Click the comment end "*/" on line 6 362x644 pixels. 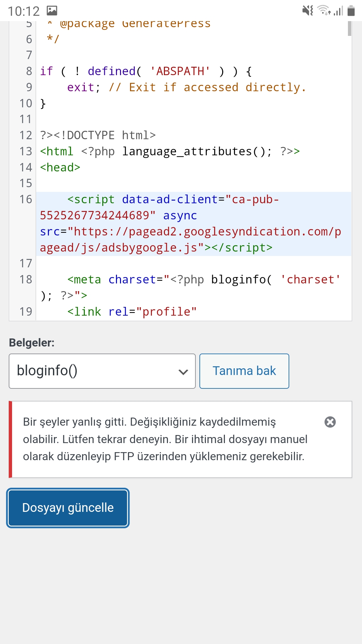pos(53,39)
